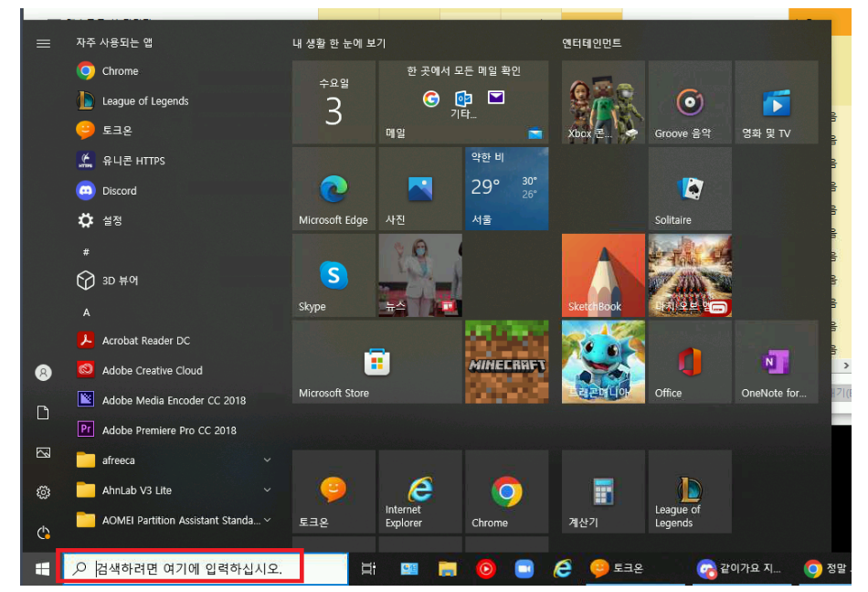Screen dimensions: 868x592
Task: Open the 영화 및 TV tile
Action: [776, 102]
